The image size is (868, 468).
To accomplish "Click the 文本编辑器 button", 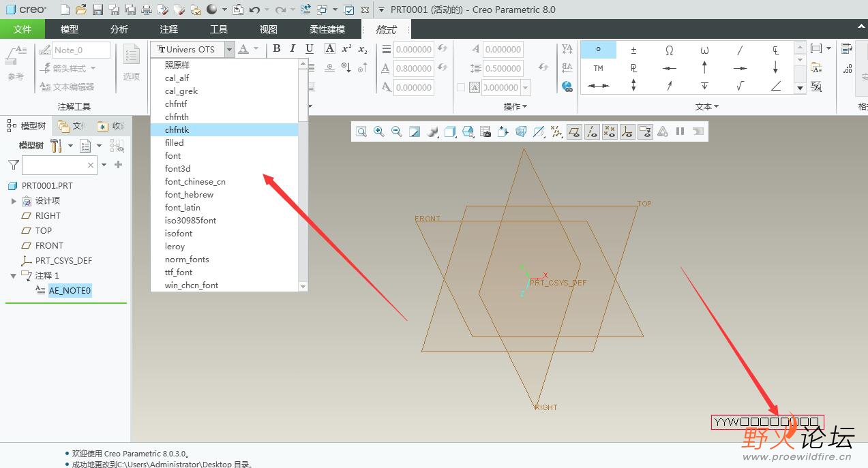I will tap(67, 87).
